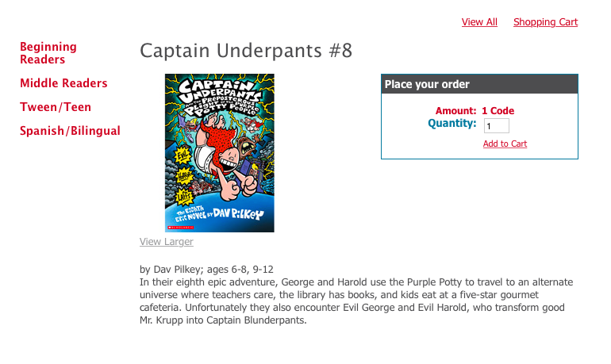Open the Middle Readers category

click(x=63, y=83)
